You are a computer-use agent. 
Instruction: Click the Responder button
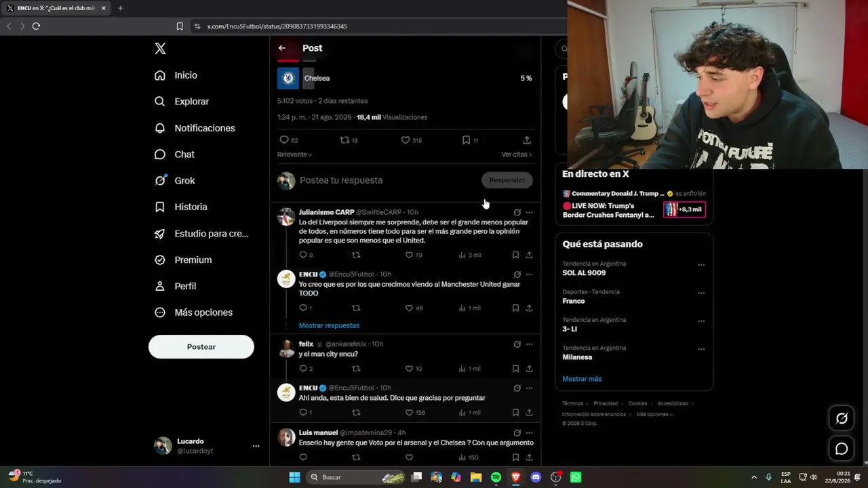(x=507, y=180)
